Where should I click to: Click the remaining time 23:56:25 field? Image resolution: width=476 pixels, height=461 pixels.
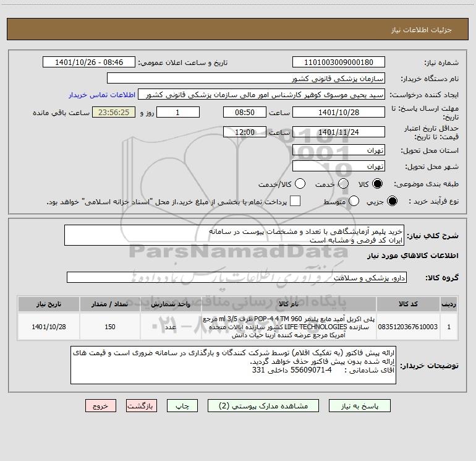point(114,112)
